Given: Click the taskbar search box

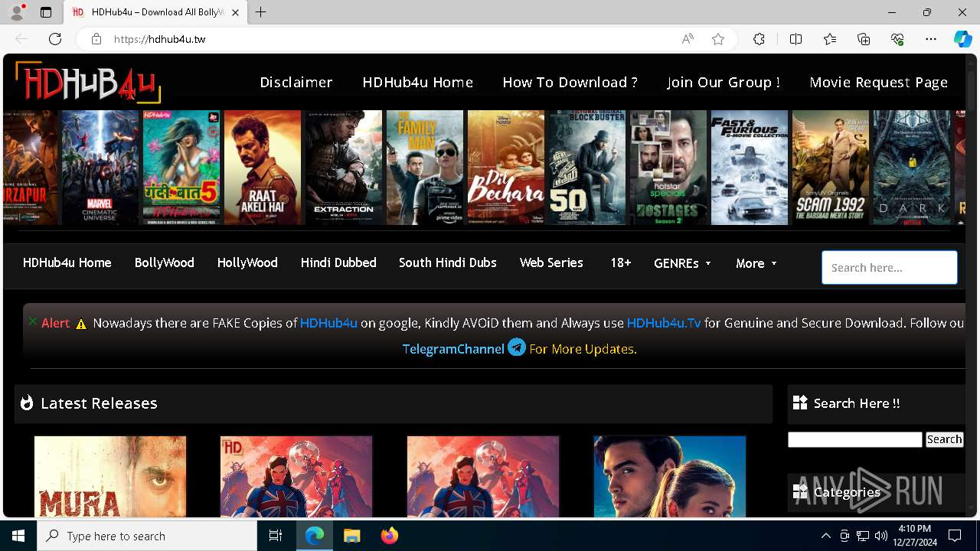Looking at the screenshot, I should coord(147,536).
